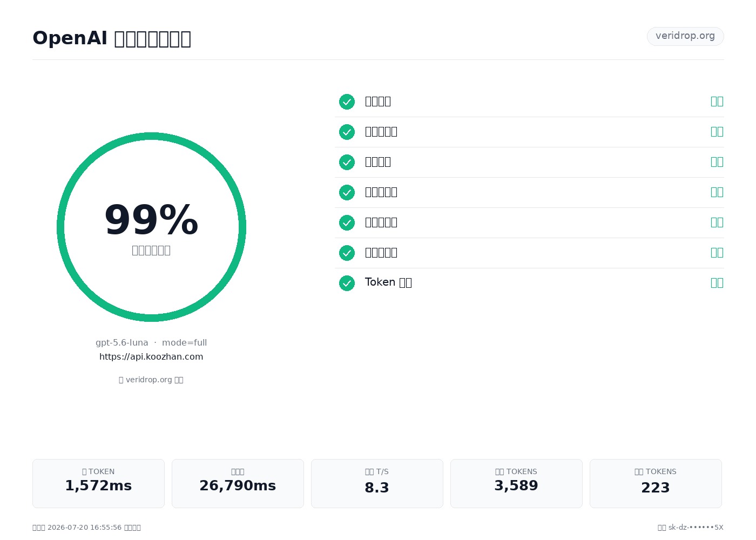Click the Token row label text

(388, 282)
